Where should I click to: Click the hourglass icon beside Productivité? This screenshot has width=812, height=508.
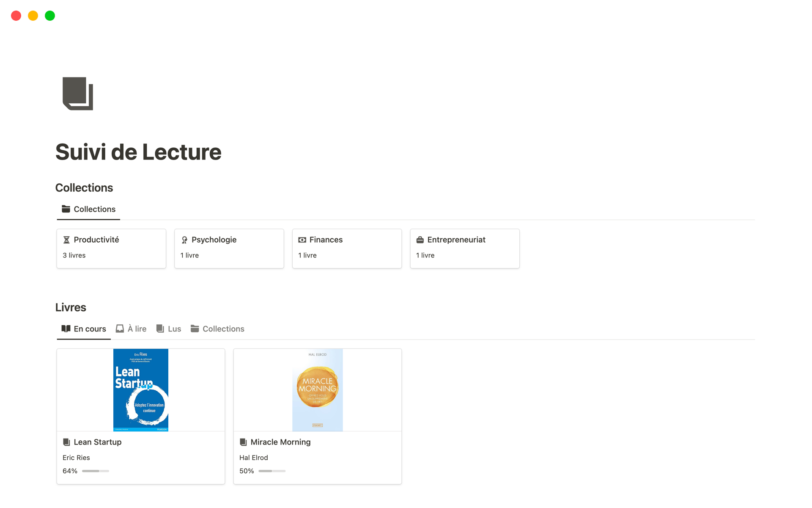(66, 240)
